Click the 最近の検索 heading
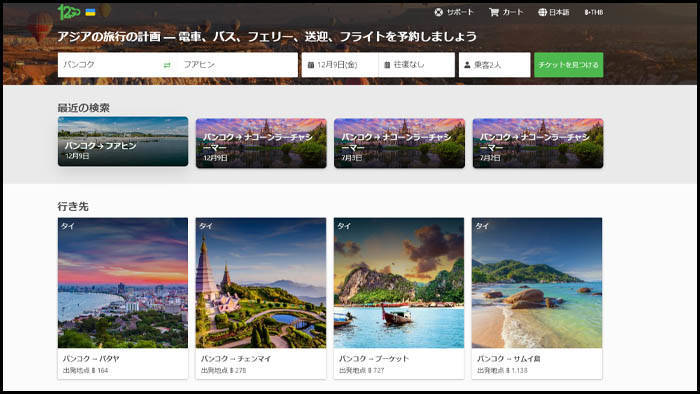Viewport: 700px width, 394px height. [83, 108]
